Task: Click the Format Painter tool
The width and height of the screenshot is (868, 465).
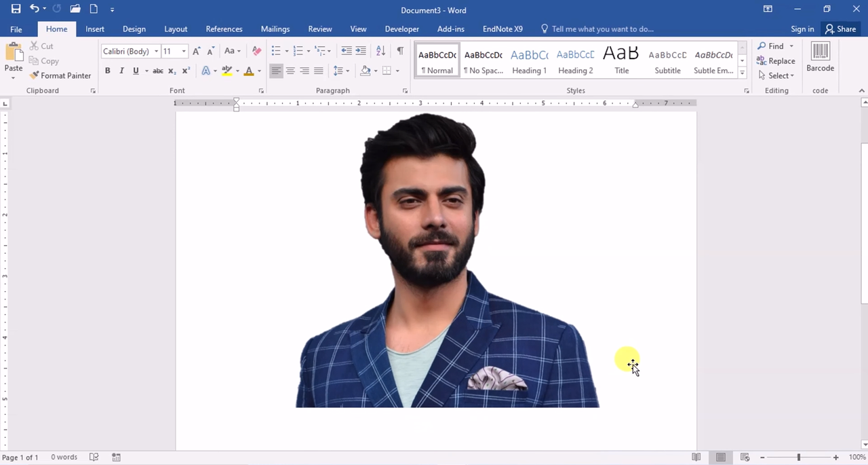Action: click(60, 75)
